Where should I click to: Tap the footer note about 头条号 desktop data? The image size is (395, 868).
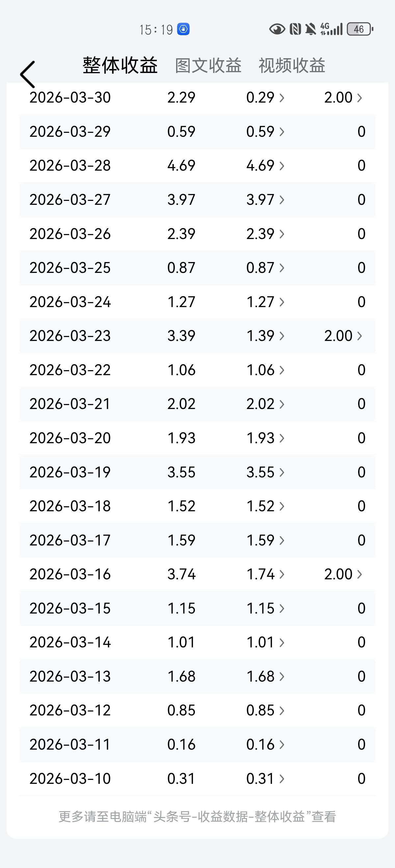click(x=197, y=817)
